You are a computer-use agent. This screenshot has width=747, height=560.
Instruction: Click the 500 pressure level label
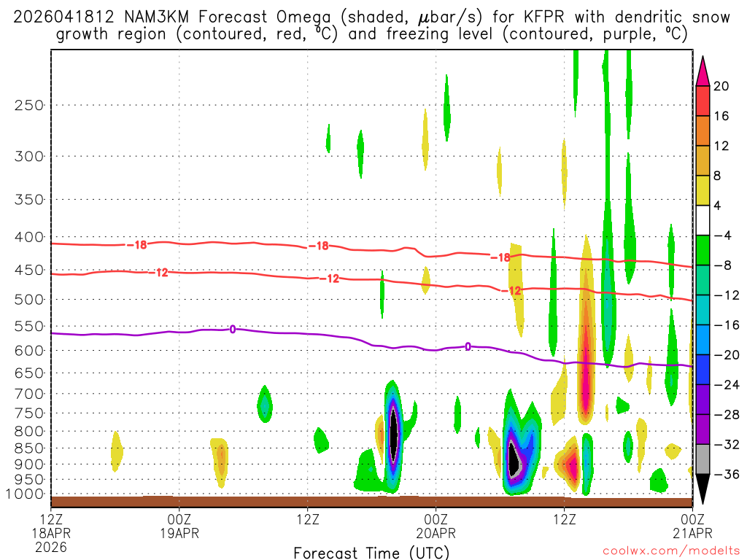29,300
